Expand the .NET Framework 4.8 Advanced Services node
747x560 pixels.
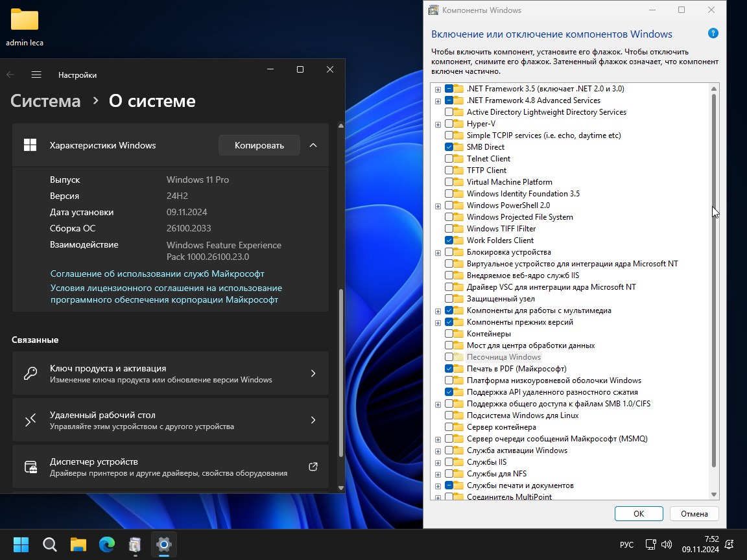tap(438, 100)
